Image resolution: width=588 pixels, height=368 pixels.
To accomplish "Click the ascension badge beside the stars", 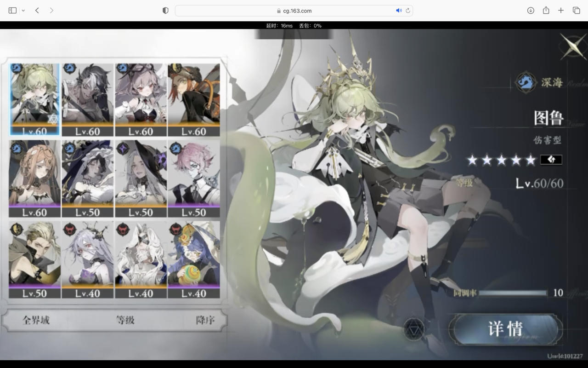I will (x=551, y=160).
